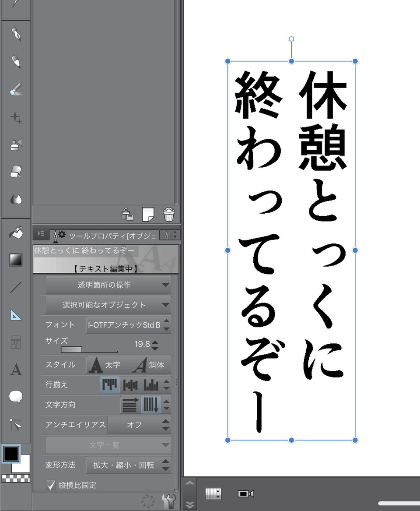Viewport: 420px width, 511px height.
Task: Set 行揃え alignment to center
Action: [x=130, y=385]
